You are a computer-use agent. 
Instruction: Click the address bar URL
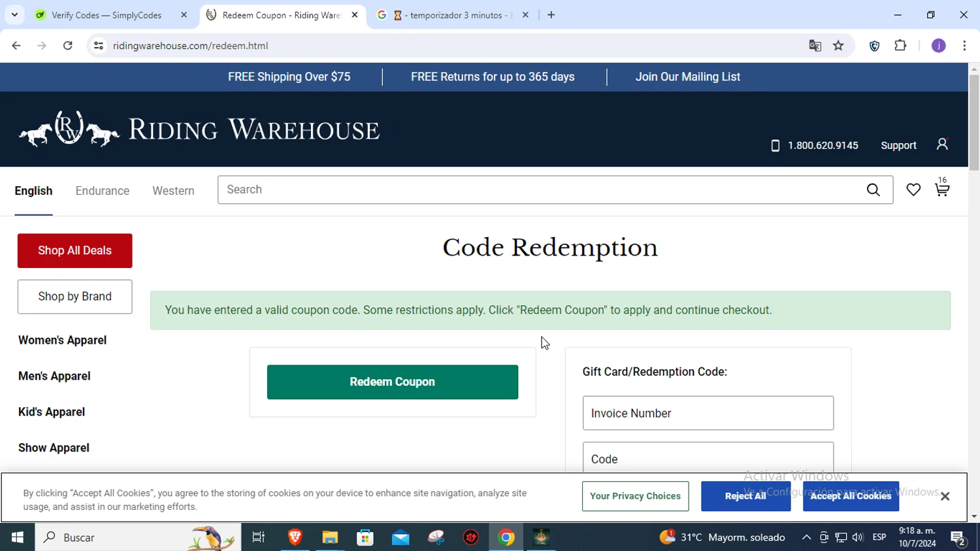(x=191, y=46)
